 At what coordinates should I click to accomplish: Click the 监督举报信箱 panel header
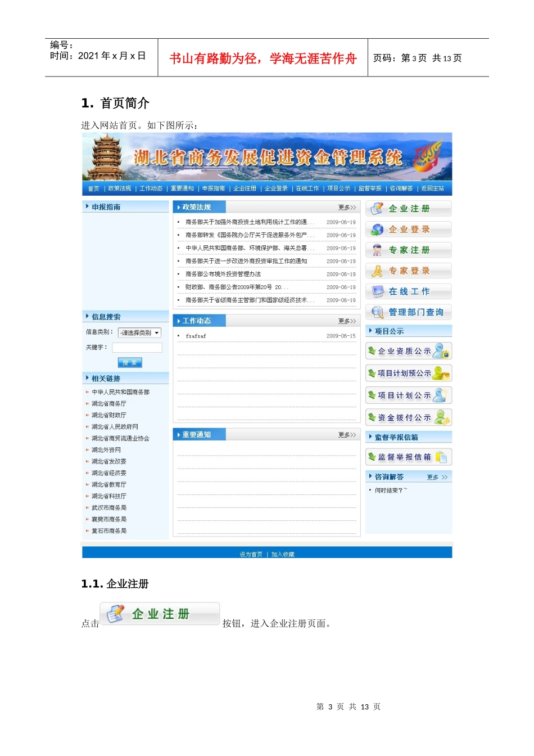409,437
